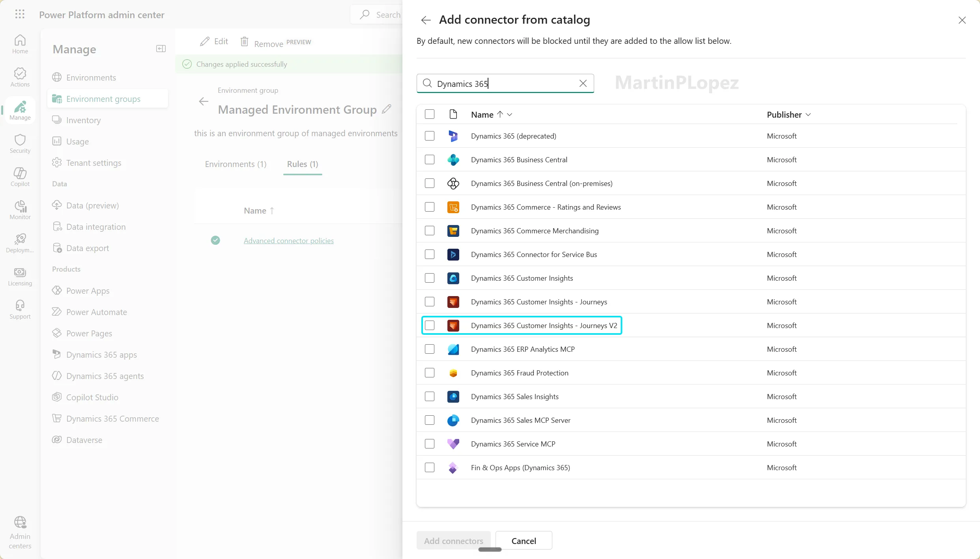Open Power Pages under Products

point(107,333)
